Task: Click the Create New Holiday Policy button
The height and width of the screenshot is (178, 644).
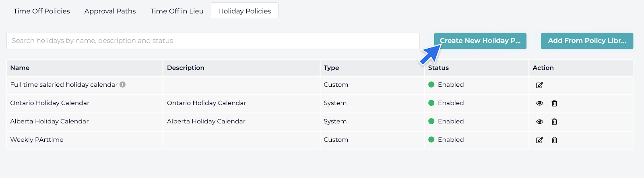Action: click(480, 41)
